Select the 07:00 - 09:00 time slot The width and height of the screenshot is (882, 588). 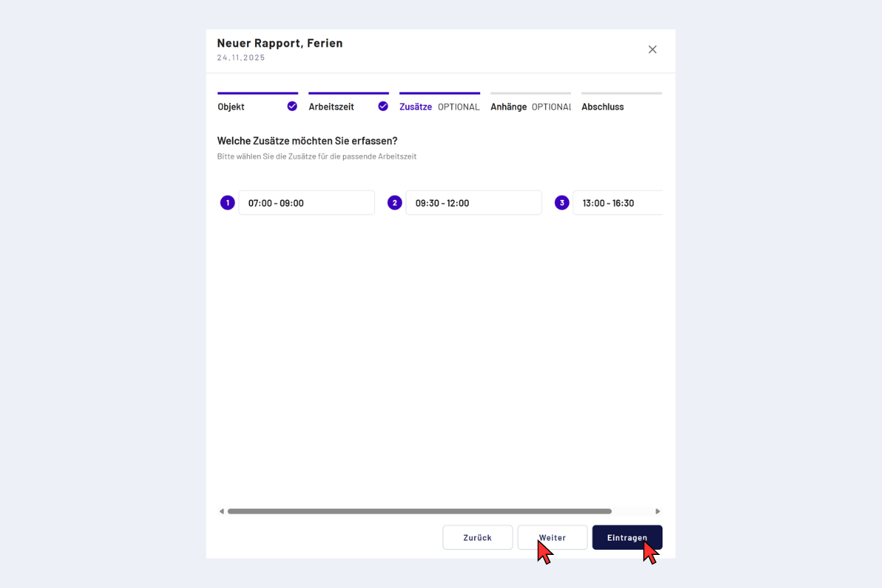306,203
